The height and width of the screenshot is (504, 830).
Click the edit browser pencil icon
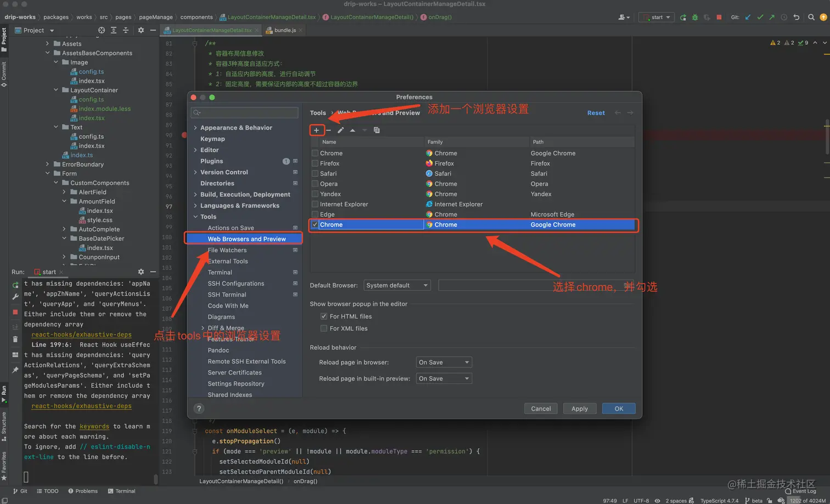click(x=340, y=130)
